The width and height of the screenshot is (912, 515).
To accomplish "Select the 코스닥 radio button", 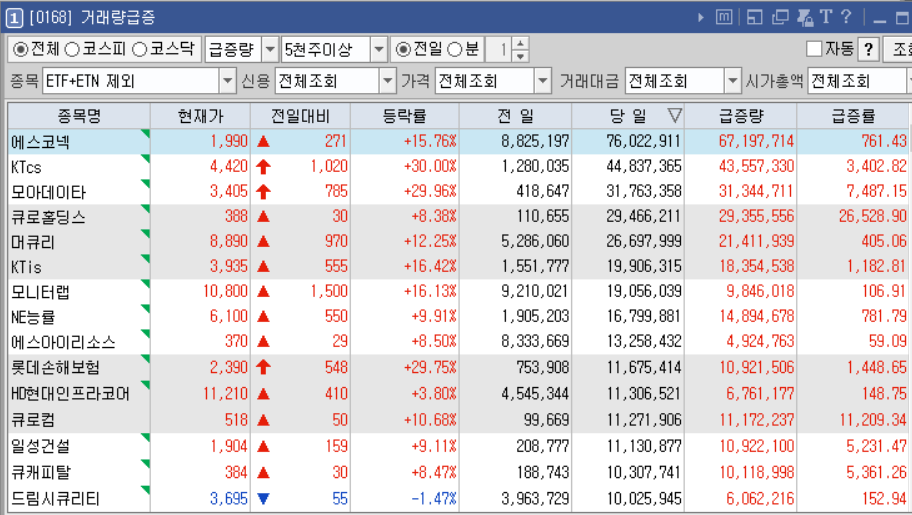I will point(140,49).
